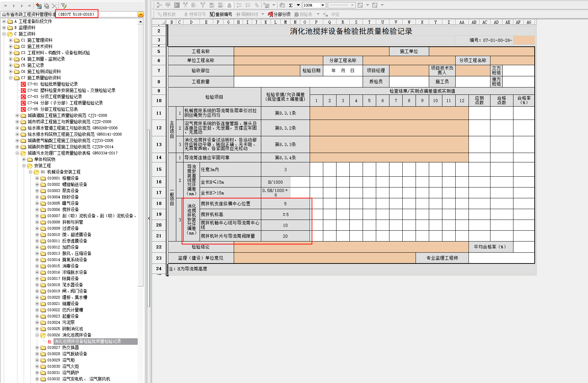
Task: Click the 监理（建设）单位意见 input cell
Action: coord(325,258)
